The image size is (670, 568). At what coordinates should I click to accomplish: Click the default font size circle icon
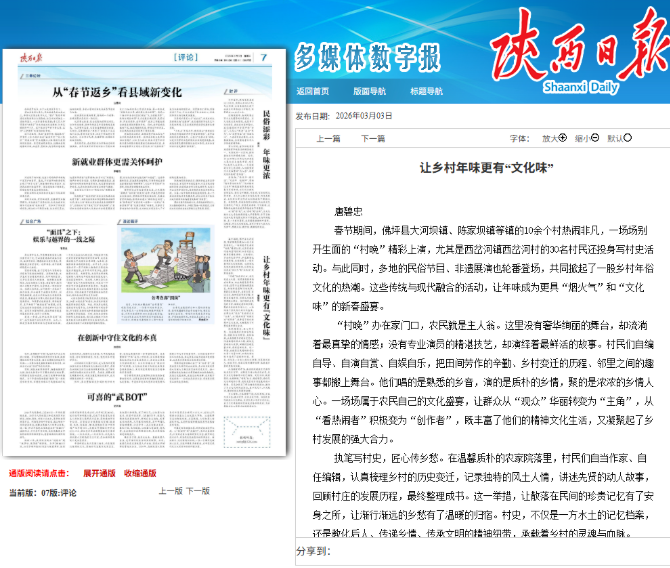click(x=627, y=139)
